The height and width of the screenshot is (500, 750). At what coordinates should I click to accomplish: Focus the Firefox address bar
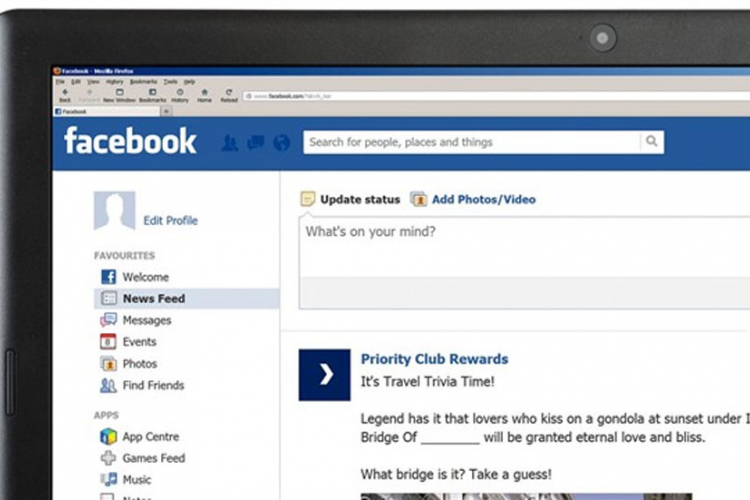click(496, 96)
